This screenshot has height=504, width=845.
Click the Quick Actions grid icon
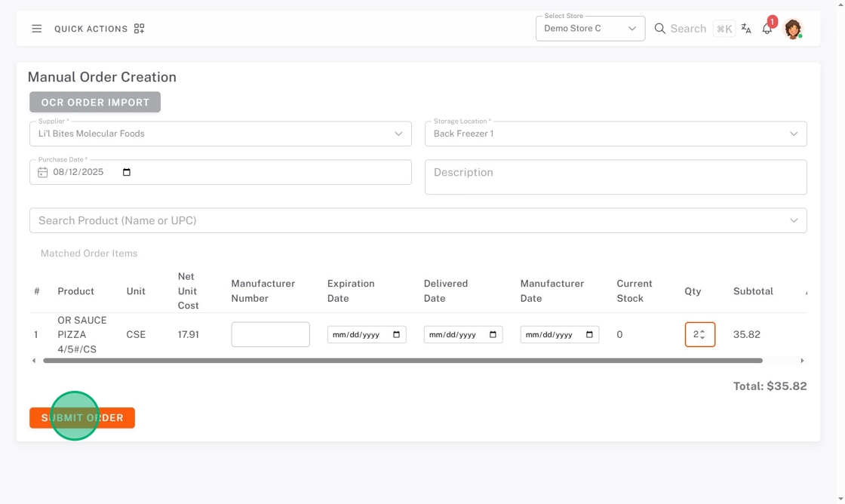click(x=139, y=29)
